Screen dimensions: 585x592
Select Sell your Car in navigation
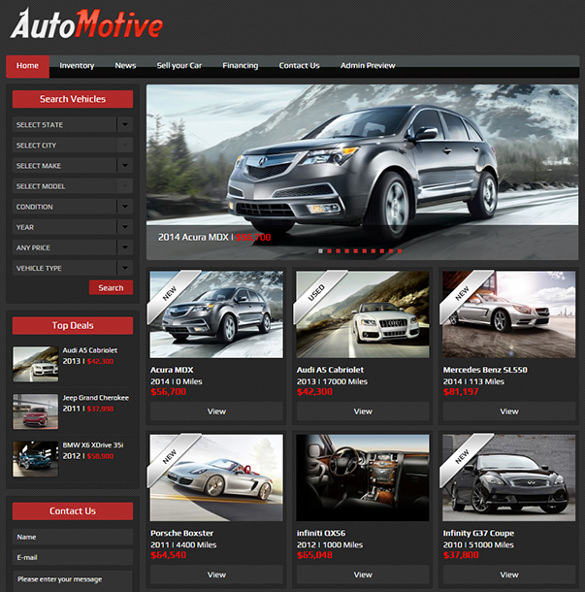click(179, 66)
